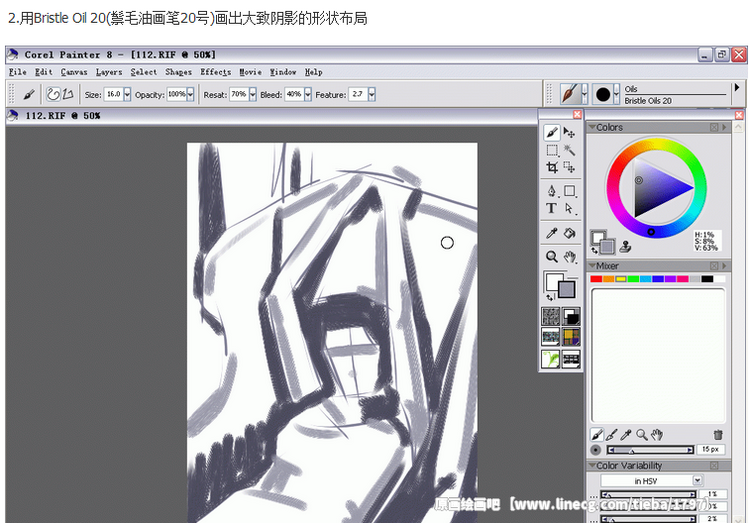Open the Bleed value dropdown arrow
This screenshot has width=750, height=523.
[x=308, y=94]
